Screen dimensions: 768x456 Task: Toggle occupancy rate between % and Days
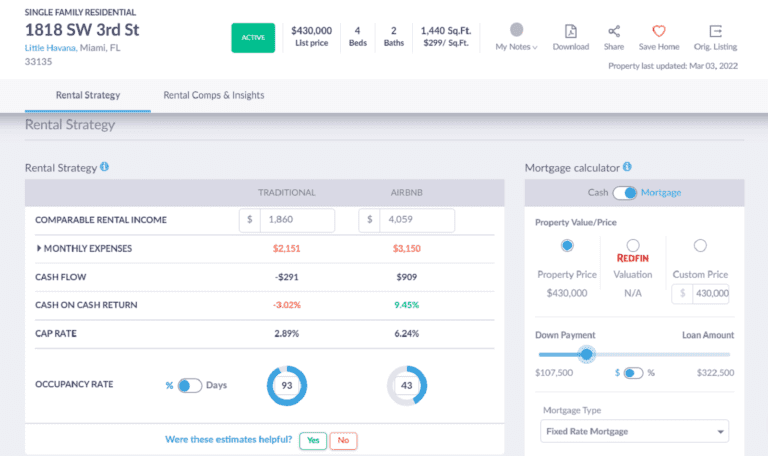[190, 385]
